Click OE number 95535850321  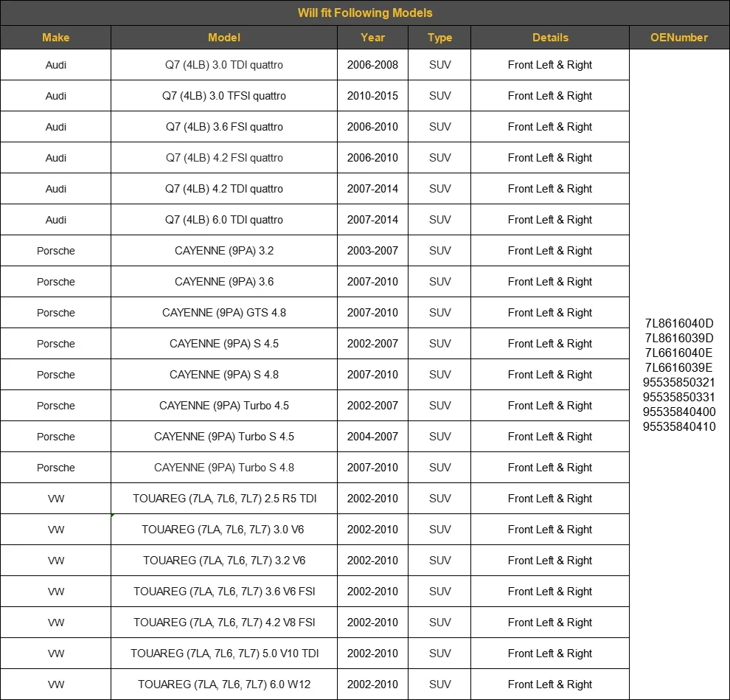(x=679, y=382)
